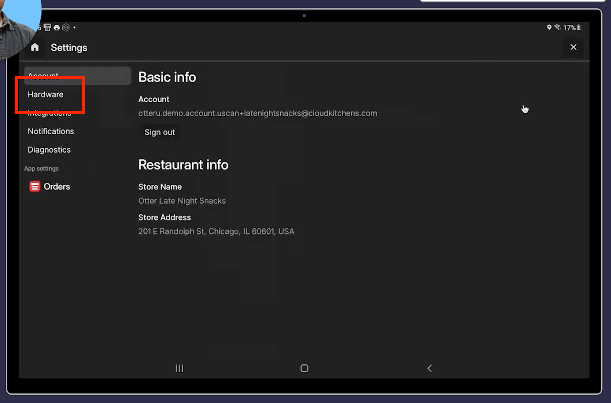611x403 pixels.
Task: Click the location pin status icon
Action: [x=549, y=27]
